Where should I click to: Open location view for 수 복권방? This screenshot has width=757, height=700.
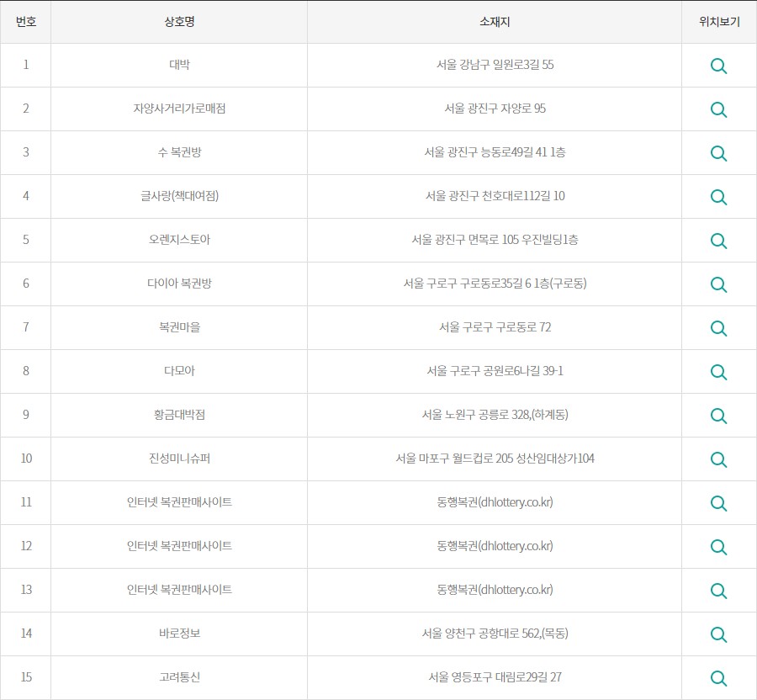tap(718, 153)
